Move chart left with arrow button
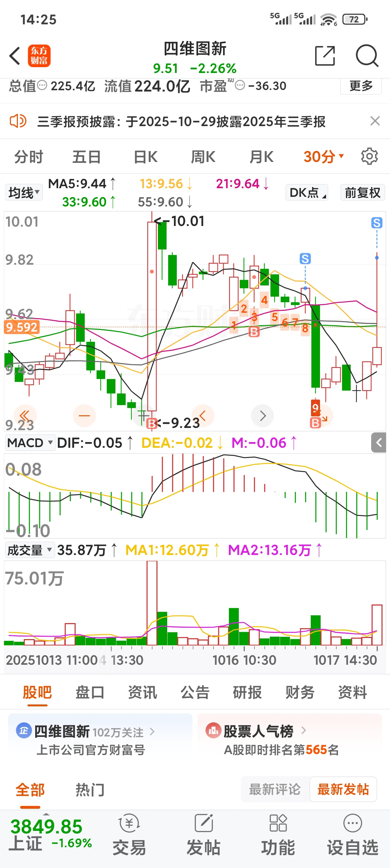Screen dimensions: 390x868 click(203, 415)
